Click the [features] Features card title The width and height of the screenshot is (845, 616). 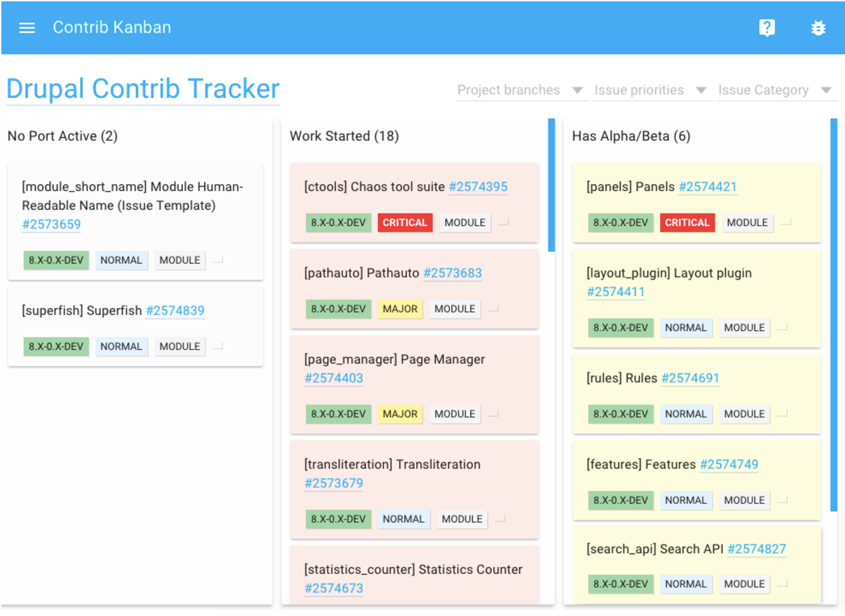(641, 464)
